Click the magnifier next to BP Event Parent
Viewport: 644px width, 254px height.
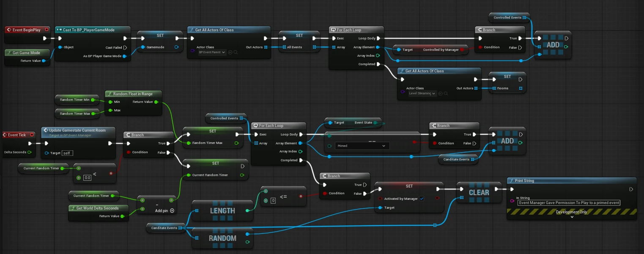pos(236,52)
